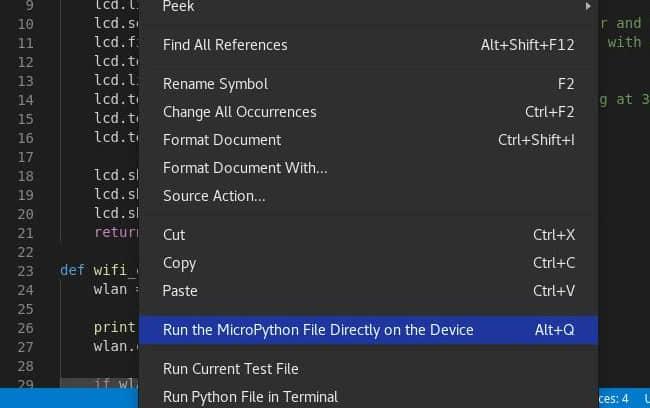Click the indentation spaces indicator in status bar

click(x=613, y=399)
